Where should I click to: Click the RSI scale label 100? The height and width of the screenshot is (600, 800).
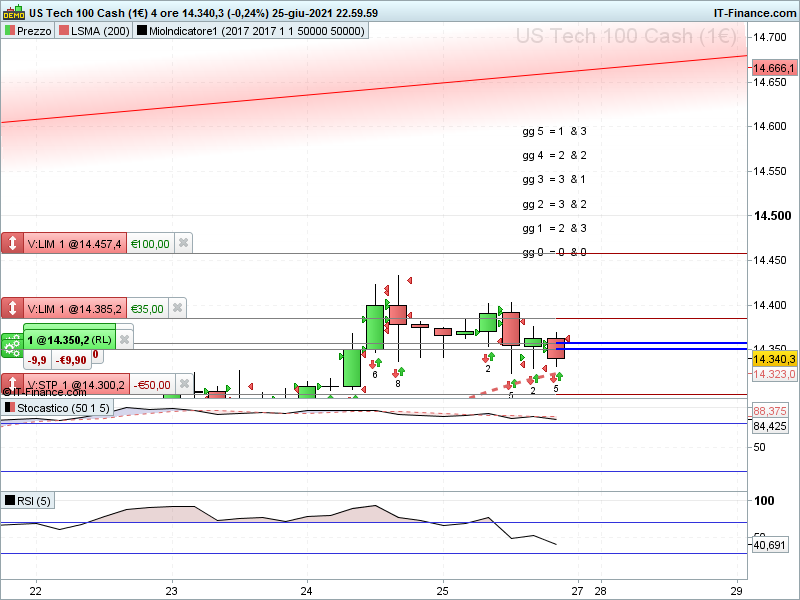click(x=764, y=501)
